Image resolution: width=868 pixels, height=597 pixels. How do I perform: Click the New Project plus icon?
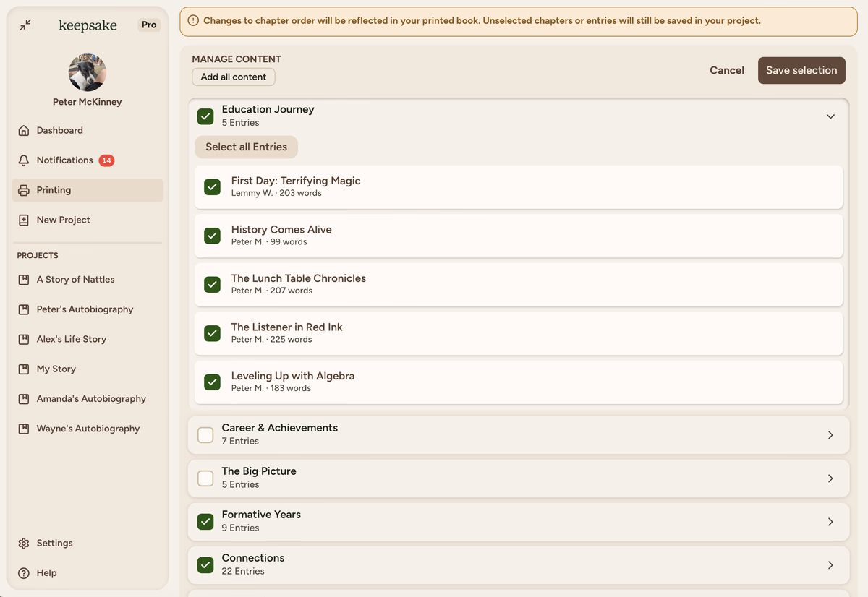(24, 220)
